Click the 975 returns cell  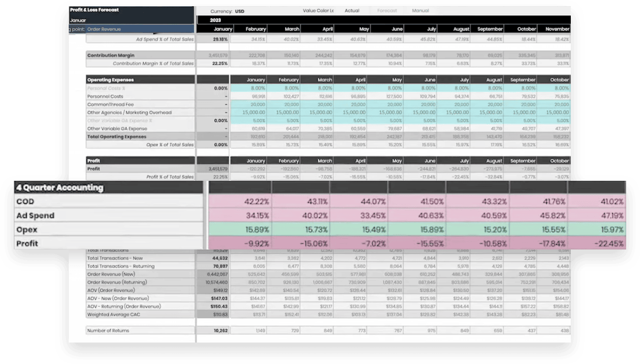point(420,331)
